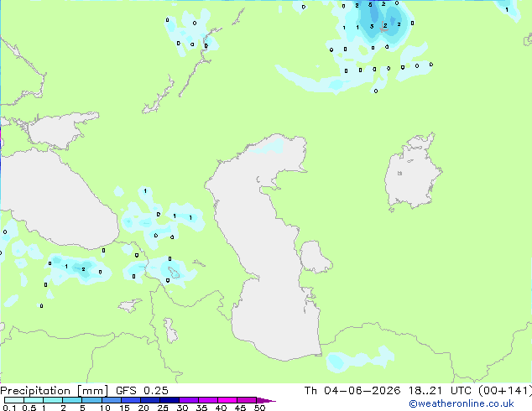
Task: Click the 'Precipitation [mm]' title text
Action: point(54,391)
